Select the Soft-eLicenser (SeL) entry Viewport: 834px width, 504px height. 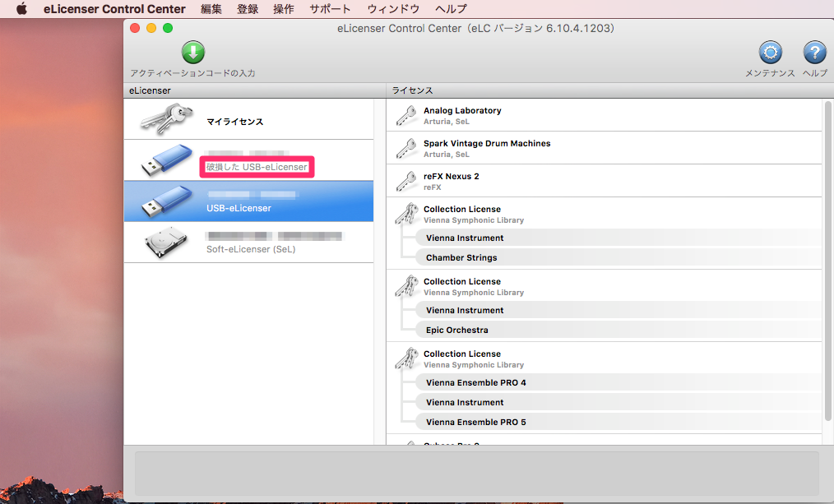click(249, 243)
